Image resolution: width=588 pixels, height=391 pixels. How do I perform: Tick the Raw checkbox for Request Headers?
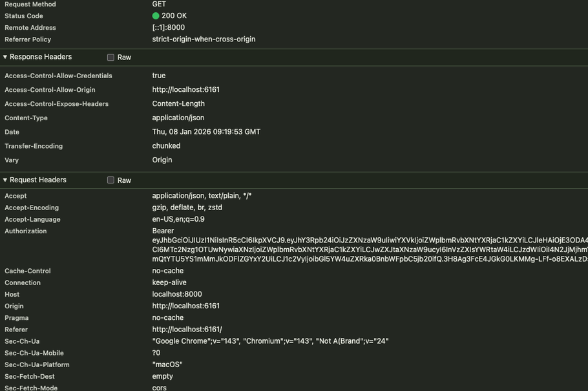pos(110,180)
